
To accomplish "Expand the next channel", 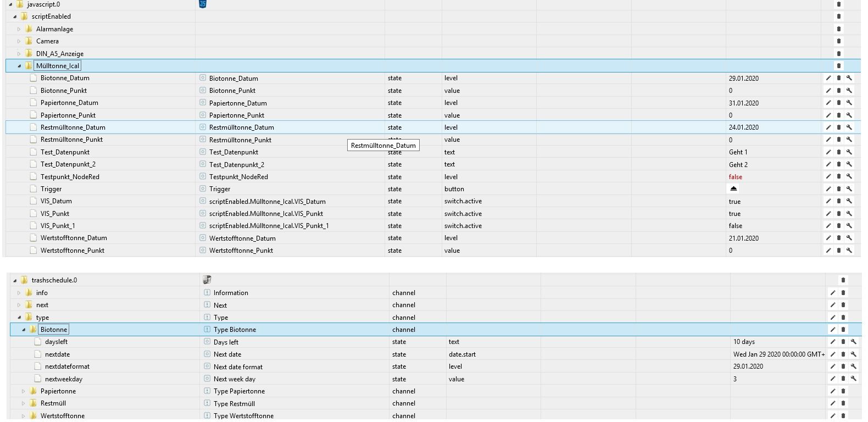I will point(19,305).
